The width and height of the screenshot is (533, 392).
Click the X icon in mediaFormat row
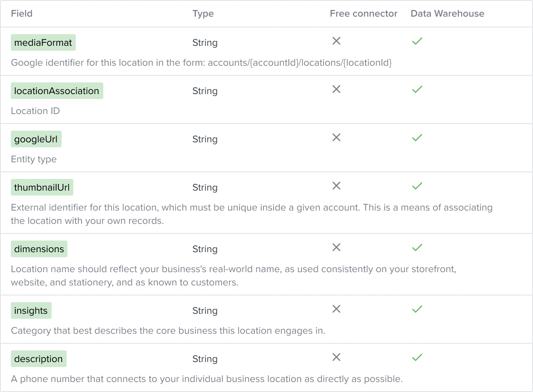[x=336, y=41]
